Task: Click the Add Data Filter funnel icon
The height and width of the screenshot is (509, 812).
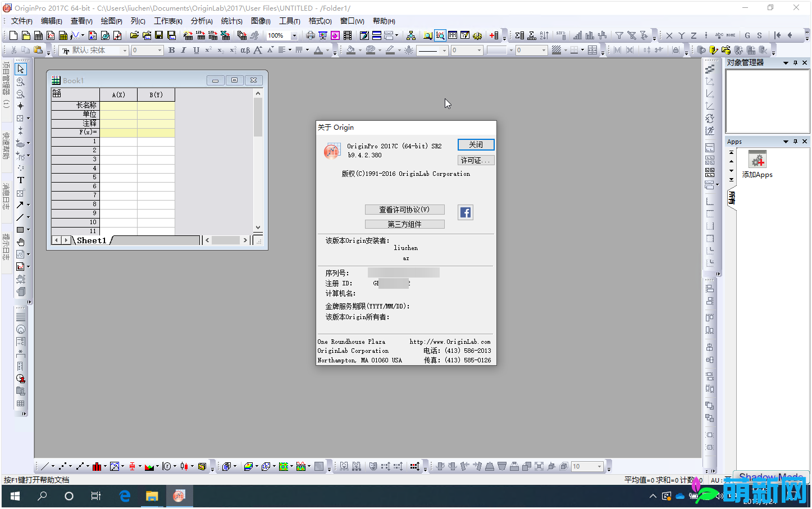Action: click(619, 35)
